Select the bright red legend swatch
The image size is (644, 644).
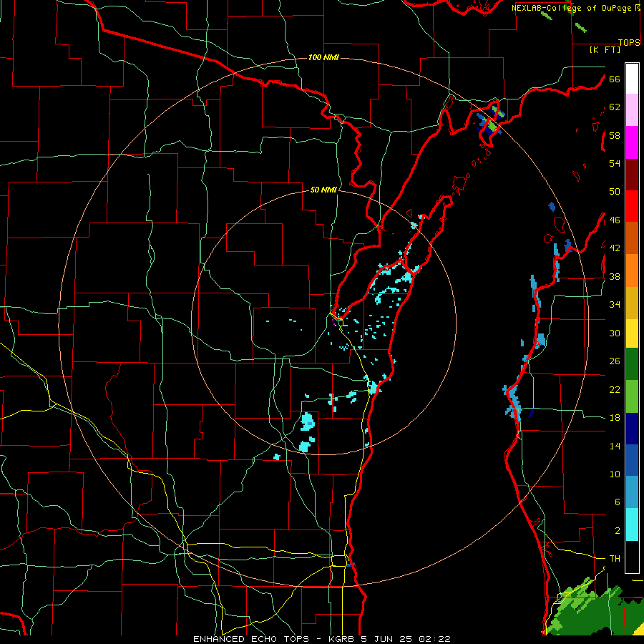pos(632,206)
